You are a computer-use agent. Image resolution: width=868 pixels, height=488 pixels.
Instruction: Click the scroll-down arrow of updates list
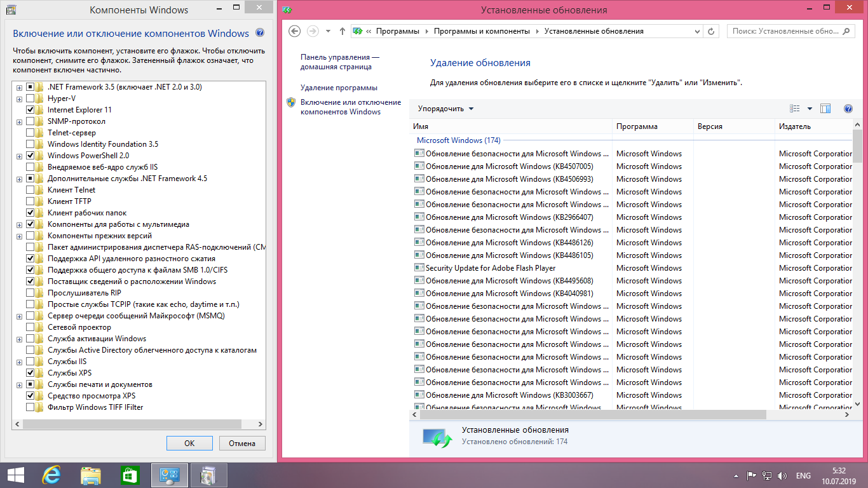coord(857,404)
